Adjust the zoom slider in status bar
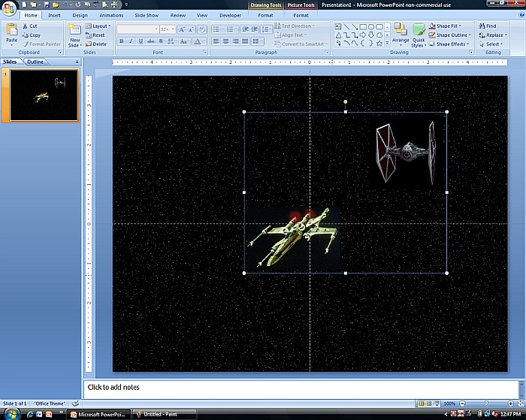526x420 pixels. click(x=486, y=404)
